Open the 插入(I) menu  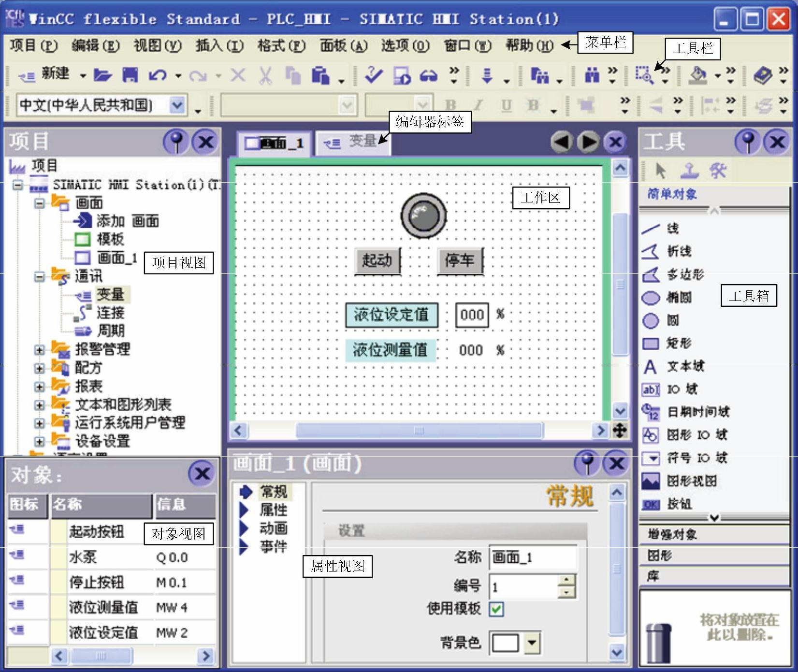click(219, 45)
